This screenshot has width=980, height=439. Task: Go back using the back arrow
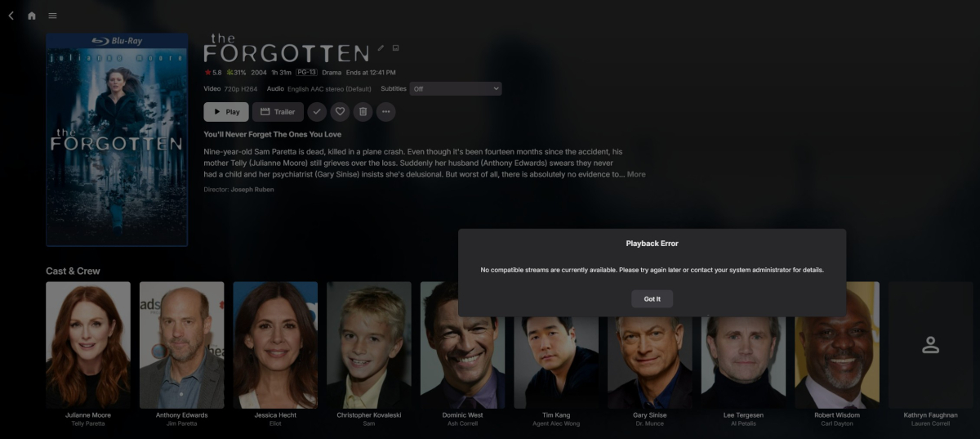tap(11, 16)
